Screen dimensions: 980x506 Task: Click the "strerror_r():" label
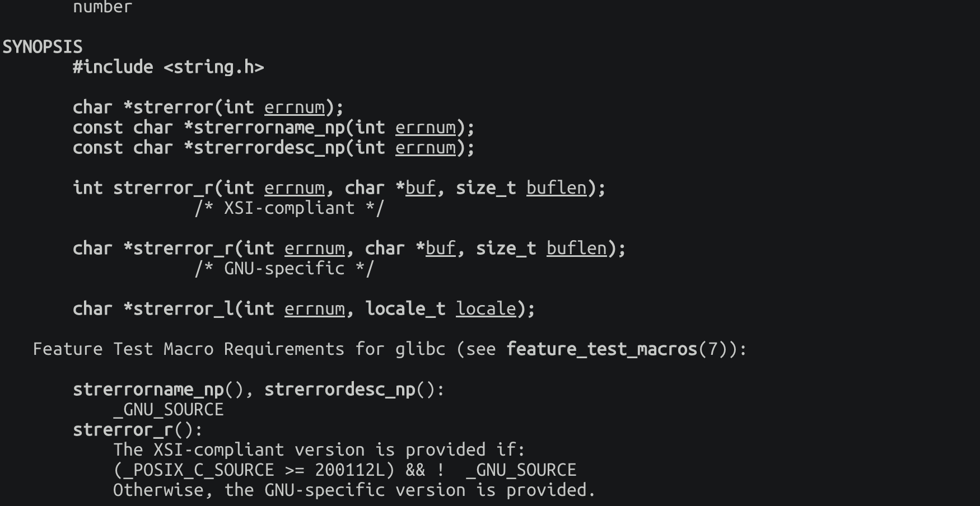(138, 430)
